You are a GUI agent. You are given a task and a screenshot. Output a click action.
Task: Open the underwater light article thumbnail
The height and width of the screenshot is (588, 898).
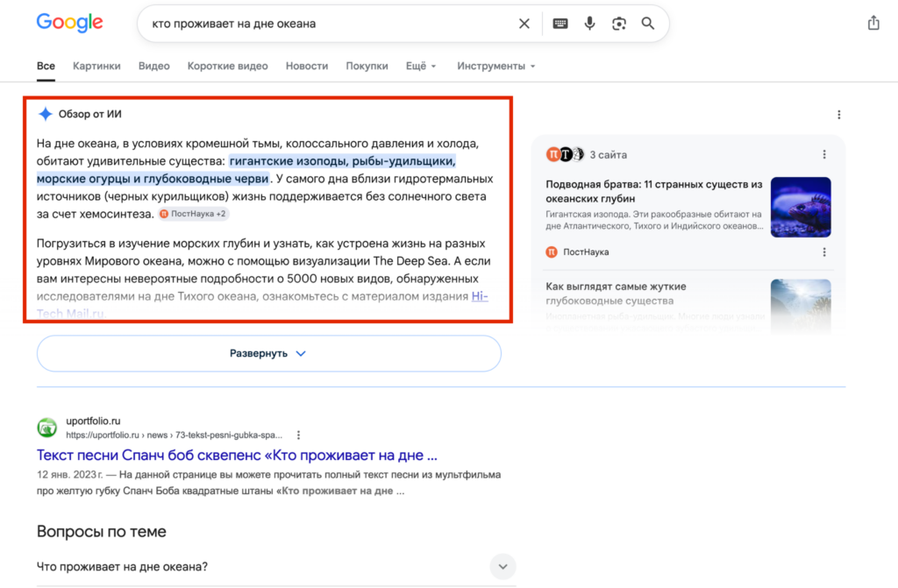tap(801, 307)
